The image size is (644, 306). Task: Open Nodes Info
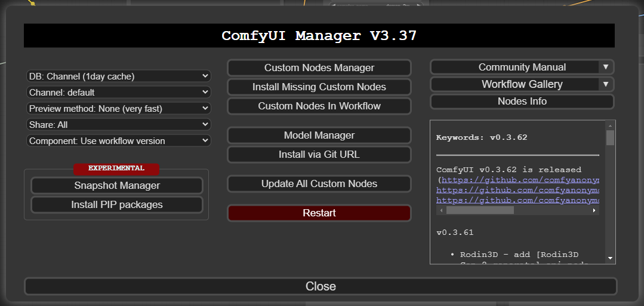click(522, 102)
